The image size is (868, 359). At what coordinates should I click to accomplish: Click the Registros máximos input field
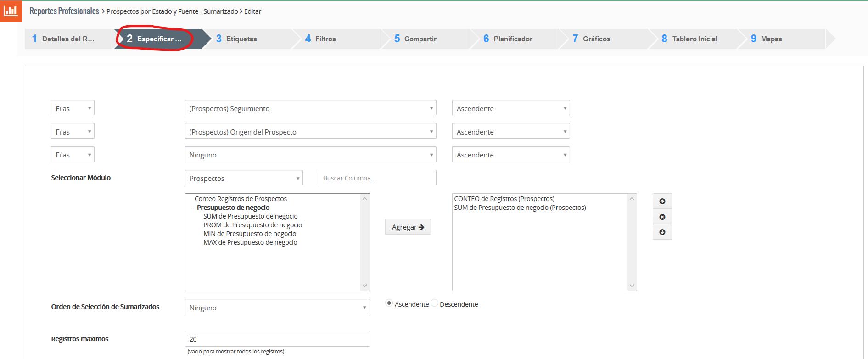pyautogui.click(x=277, y=339)
